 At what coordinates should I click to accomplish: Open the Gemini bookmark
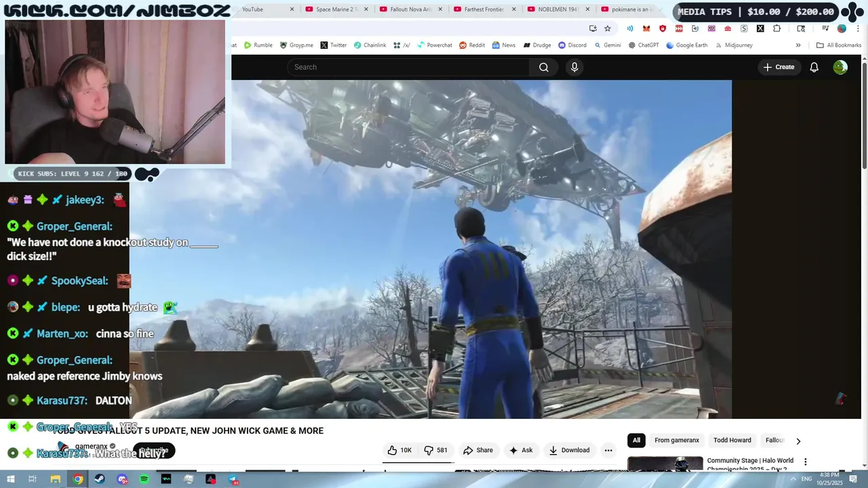608,45
